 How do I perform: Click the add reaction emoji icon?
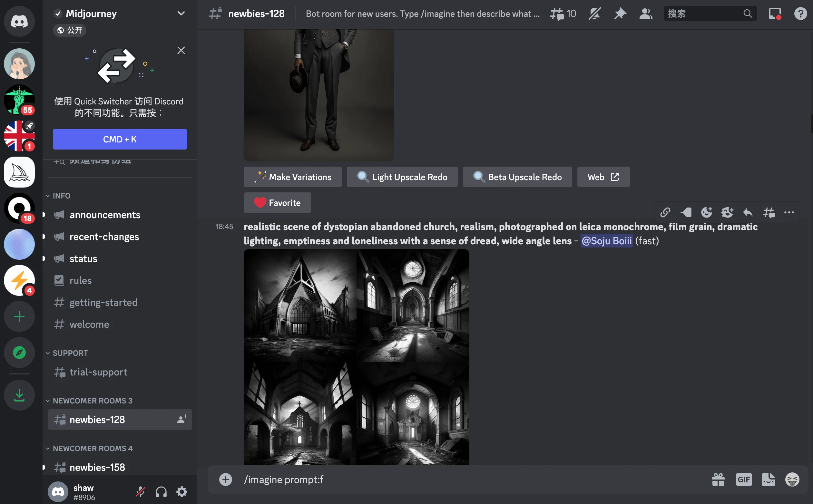pyautogui.click(x=706, y=212)
